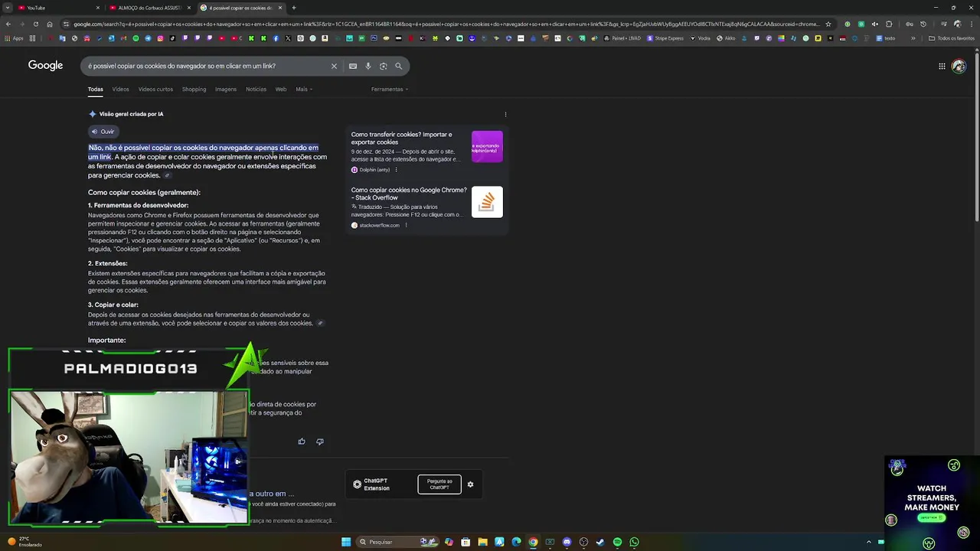Open the Stripe Express bookmark
Screen dimensions: 980x551
[665, 38]
